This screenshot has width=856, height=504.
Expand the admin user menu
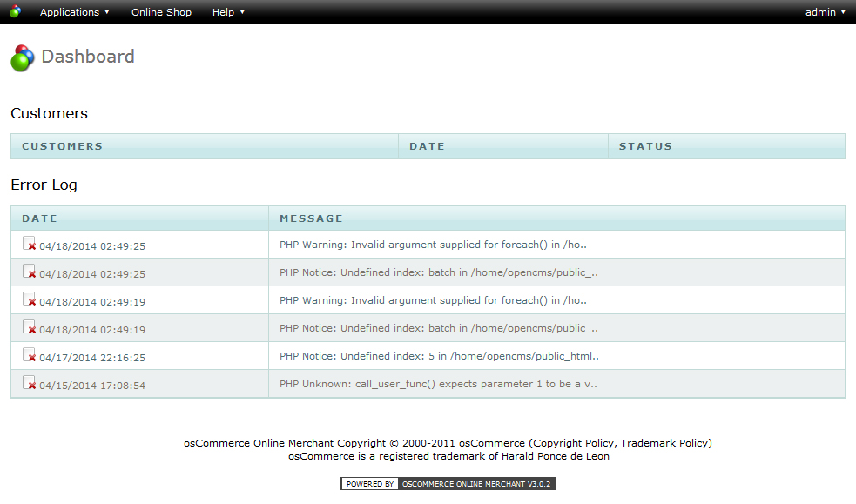pyautogui.click(x=825, y=12)
